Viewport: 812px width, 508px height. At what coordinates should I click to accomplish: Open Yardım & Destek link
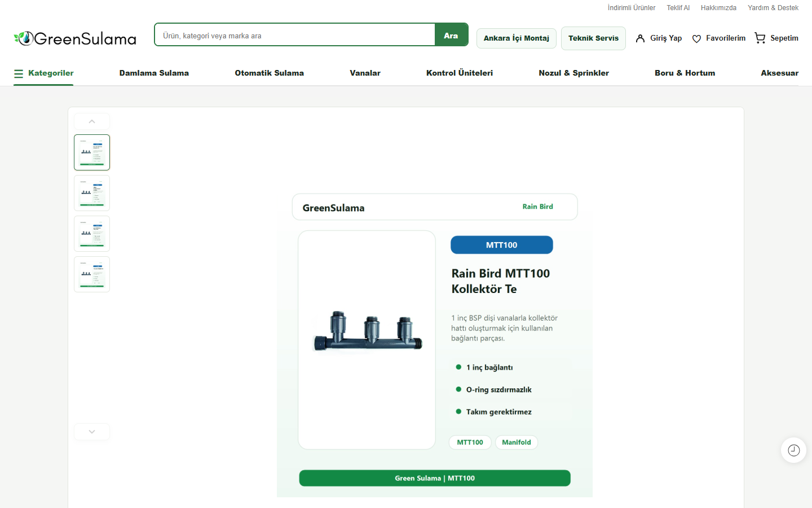pyautogui.click(x=773, y=8)
